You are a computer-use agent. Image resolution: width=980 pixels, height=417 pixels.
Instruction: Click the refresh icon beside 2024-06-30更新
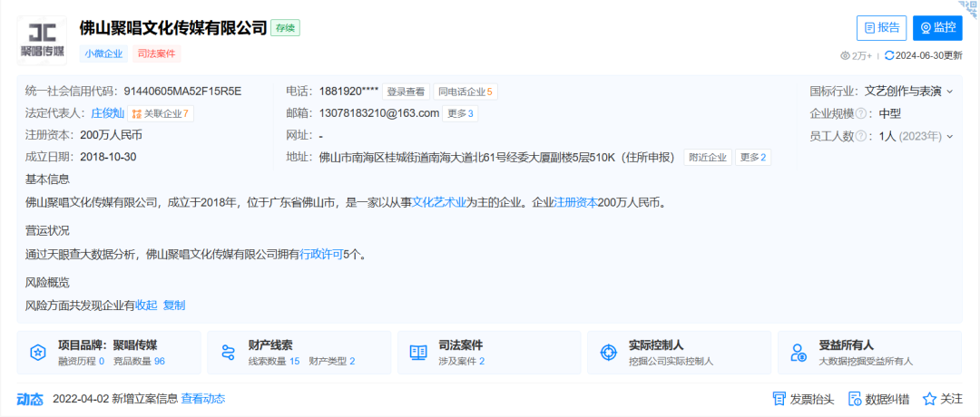[889, 55]
